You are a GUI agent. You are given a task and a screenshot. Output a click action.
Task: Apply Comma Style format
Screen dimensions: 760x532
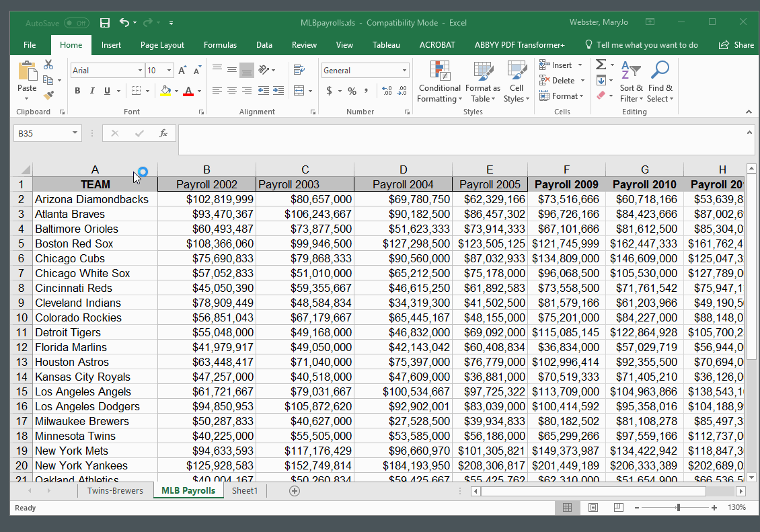point(367,91)
